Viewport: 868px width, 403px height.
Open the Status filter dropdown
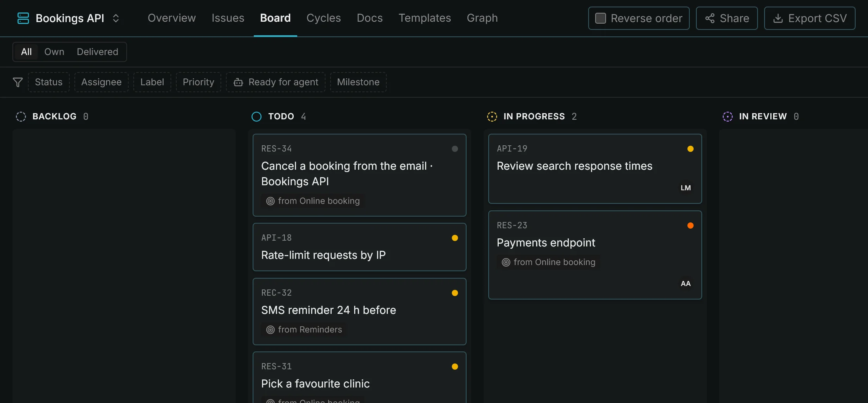[x=49, y=82]
